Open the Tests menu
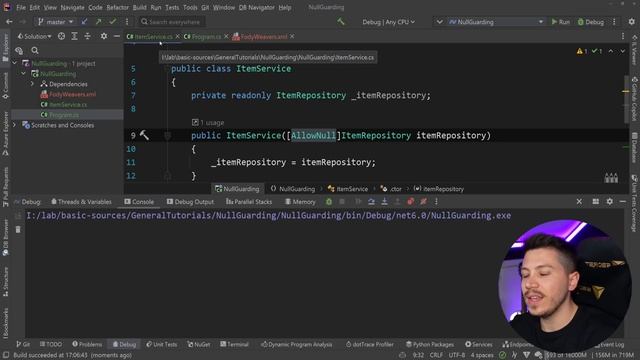 [172, 7]
